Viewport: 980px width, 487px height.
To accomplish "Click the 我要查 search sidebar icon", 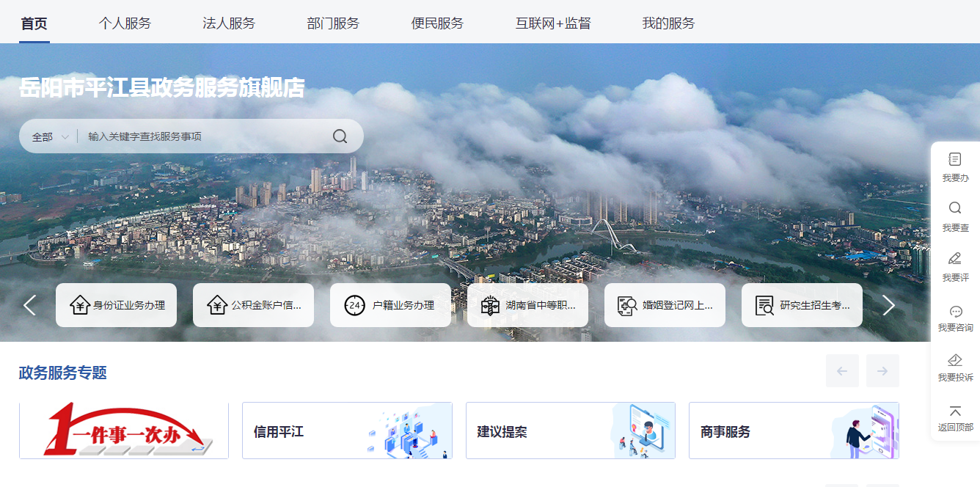I will click(955, 209).
